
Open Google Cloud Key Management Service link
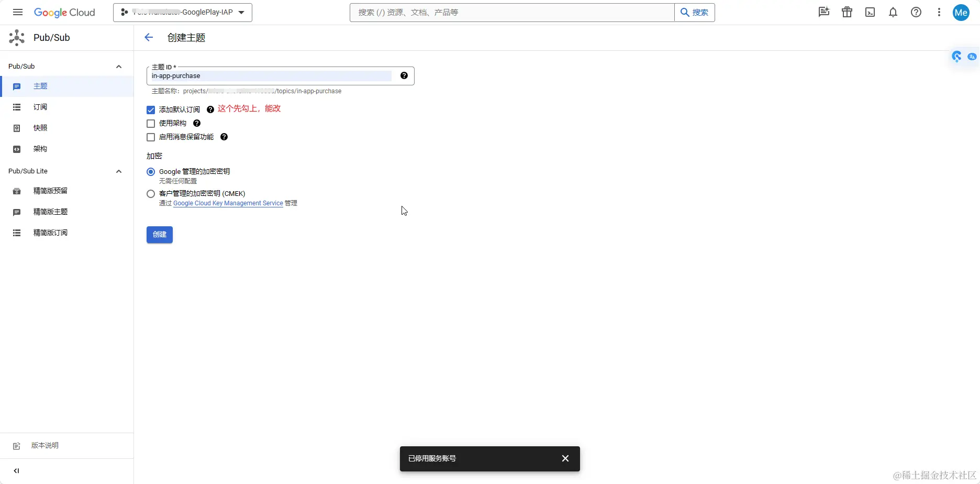(x=228, y=203)
